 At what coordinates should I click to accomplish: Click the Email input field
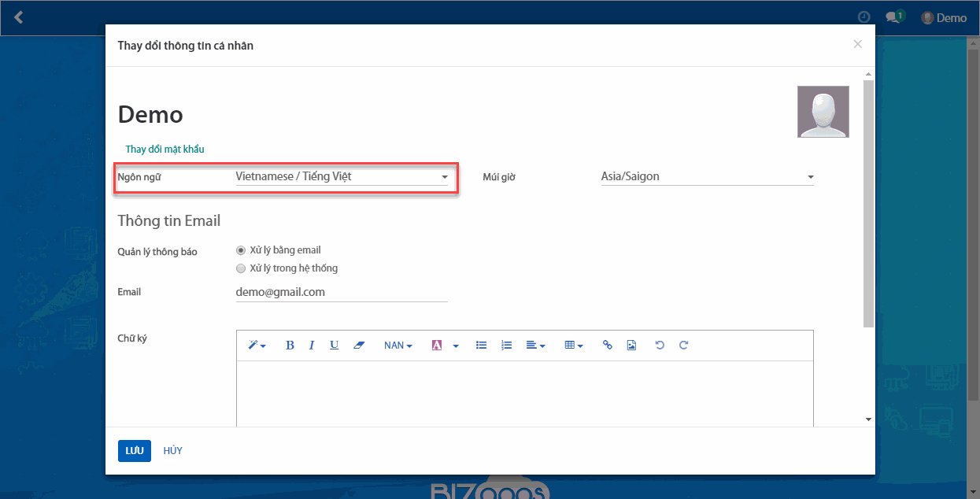click(x=342, y=292)
